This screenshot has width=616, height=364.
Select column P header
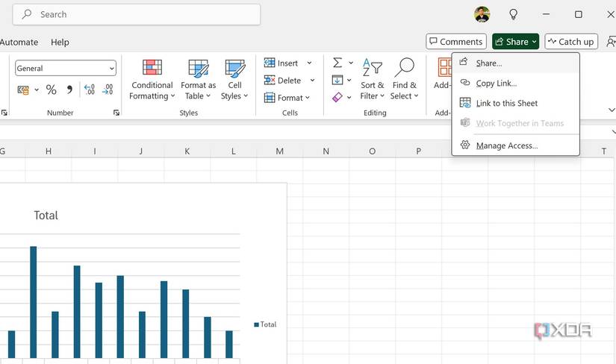419,151
